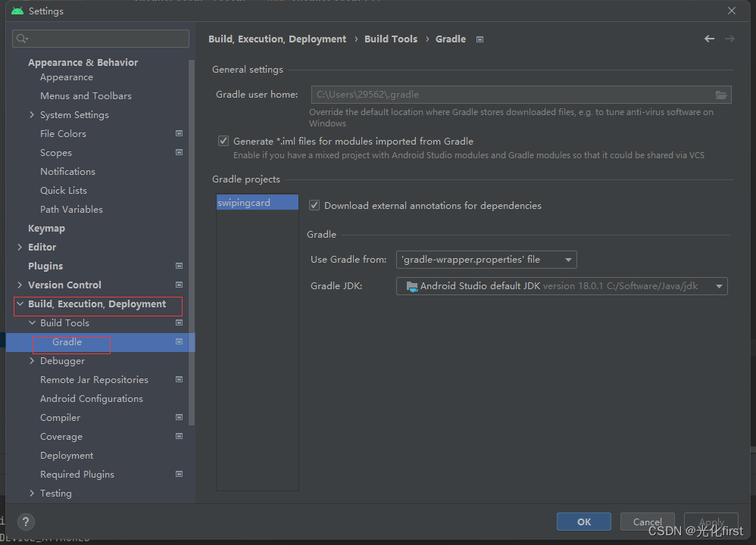Click project-level icon beside Remote Jar Repositories

pos(179,380)
